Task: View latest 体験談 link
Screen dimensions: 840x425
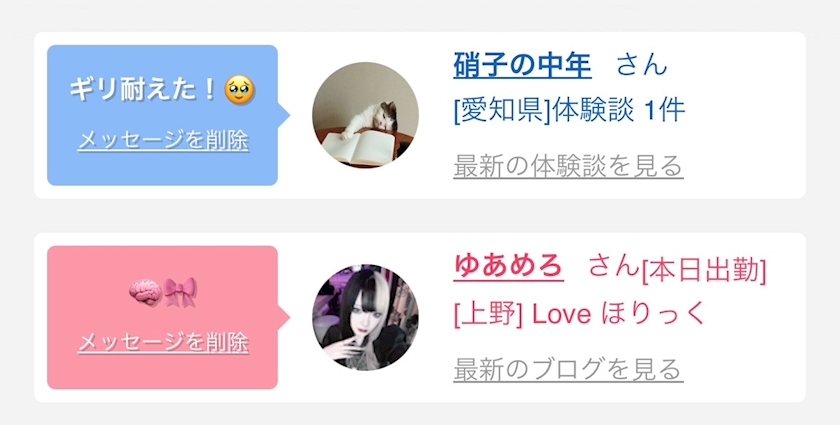Action: pyautogui.click(x=568, y=166)
